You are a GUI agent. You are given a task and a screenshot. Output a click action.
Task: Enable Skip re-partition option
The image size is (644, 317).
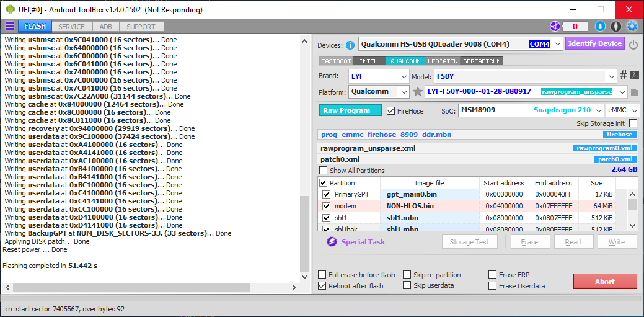(x=407, y=275)
